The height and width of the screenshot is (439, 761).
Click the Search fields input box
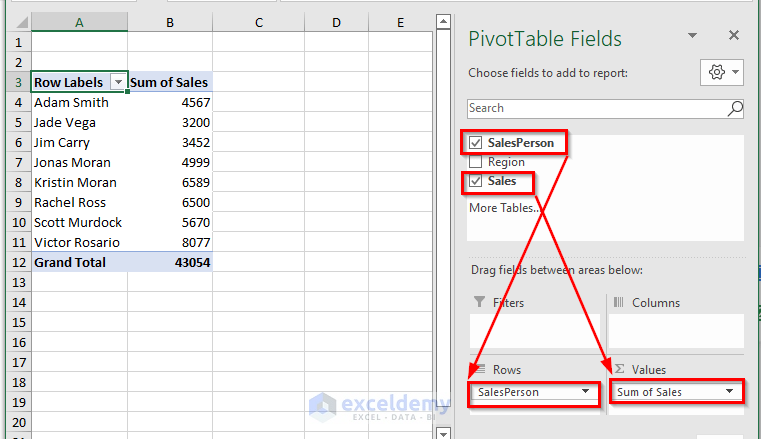(x=597, y=108)
